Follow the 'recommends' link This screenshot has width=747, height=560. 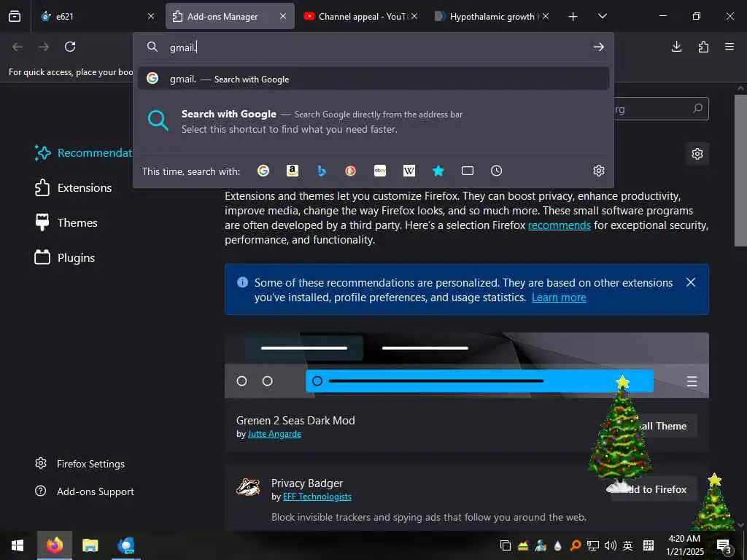pos(560,225)
